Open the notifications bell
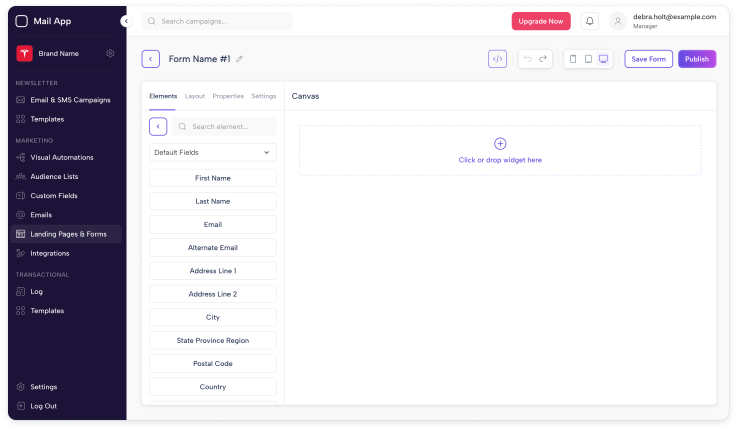The width and height of the screenshot is (737, 430). pyautogui.click(x=590, y=21)
